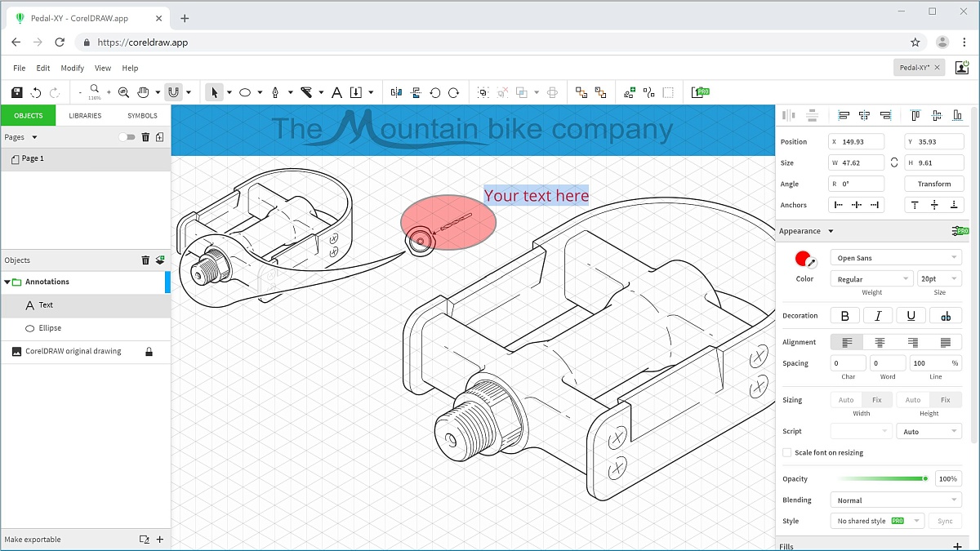Screen dimensions: 980x551
Task: Enable Scale font on resizing
Action: (x=787, y=452)
